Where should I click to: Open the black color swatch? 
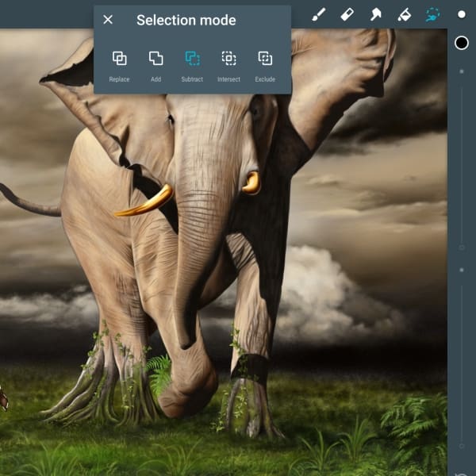click(461, 42)
